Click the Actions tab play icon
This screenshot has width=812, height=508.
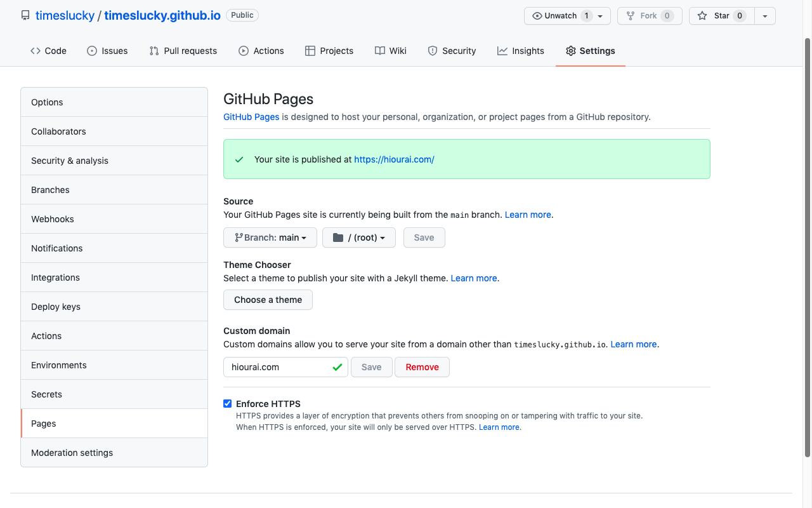244,51
